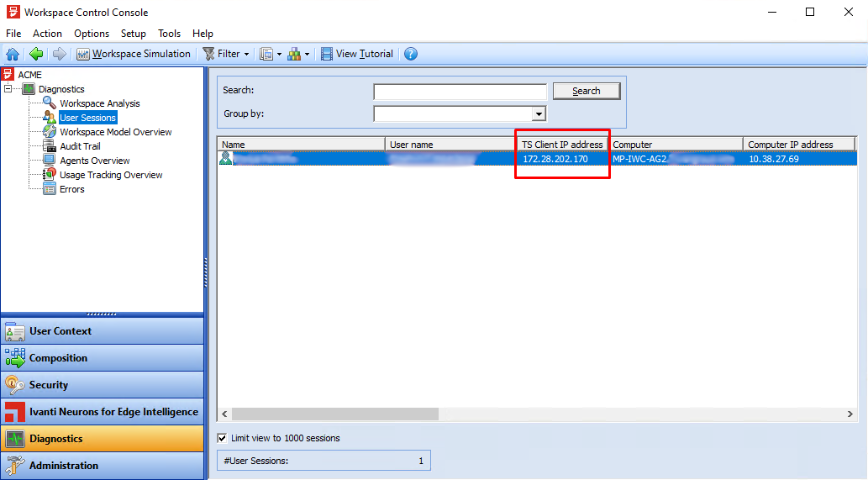
Task: Click the Errors list icon
Action: [x=50, y=189]
